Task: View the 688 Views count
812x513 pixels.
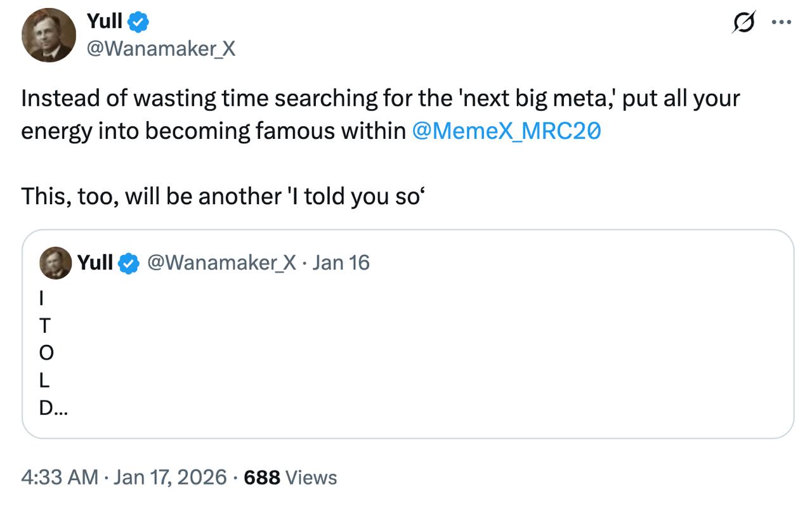Action: pyautogui.click(x=291, y=477)
